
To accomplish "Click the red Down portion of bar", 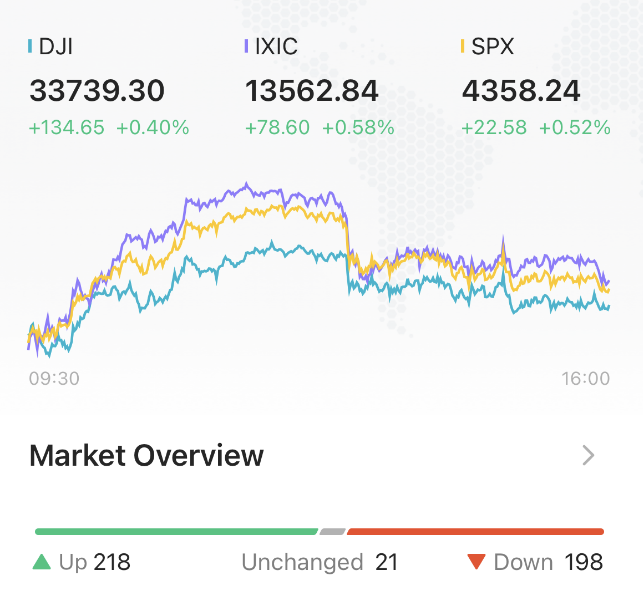I will click(x=475, y=532).
